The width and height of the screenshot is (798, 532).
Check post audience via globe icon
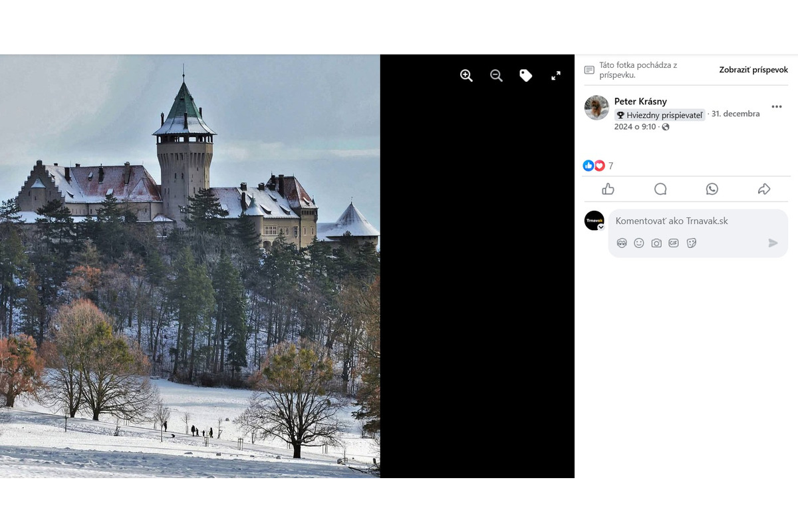pyautogui.click(x=666, y=127)
